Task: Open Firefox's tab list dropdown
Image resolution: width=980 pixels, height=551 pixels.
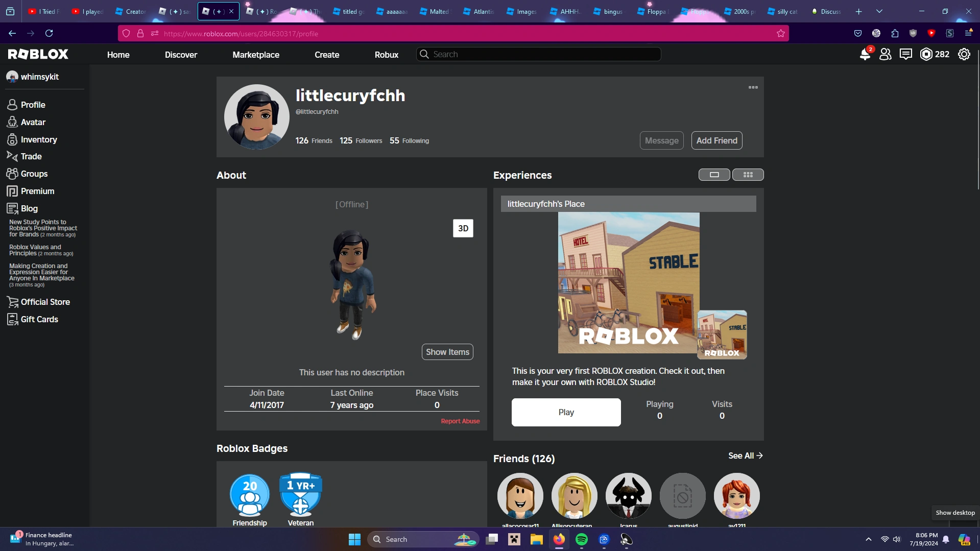Action: 879,11
